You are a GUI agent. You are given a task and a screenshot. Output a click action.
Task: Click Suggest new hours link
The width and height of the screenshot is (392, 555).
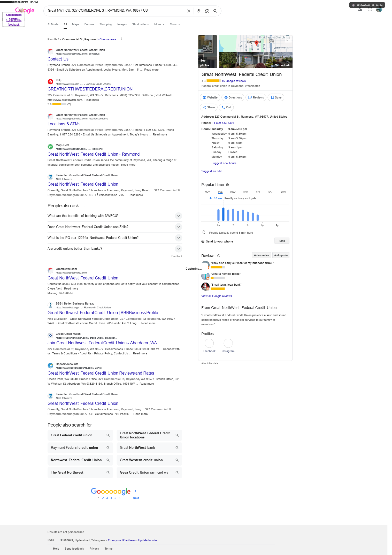(224, 163)
